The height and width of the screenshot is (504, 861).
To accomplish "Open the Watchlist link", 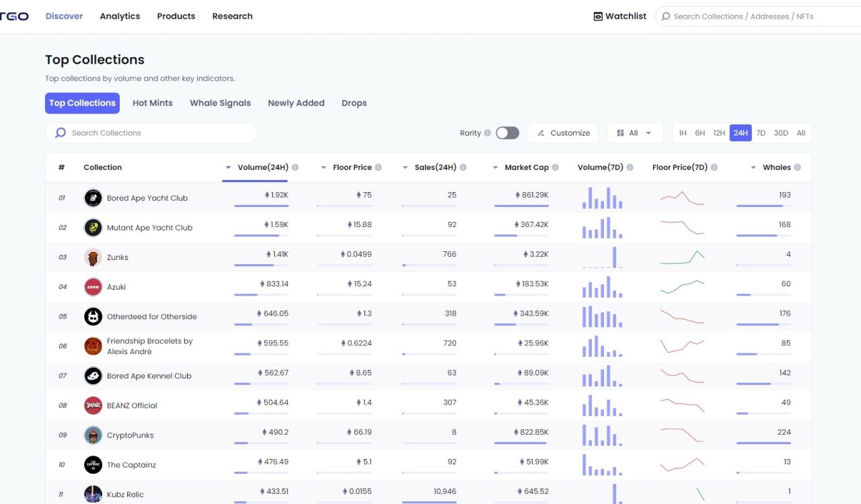I will pyautogui.click(x=620, y=16).
